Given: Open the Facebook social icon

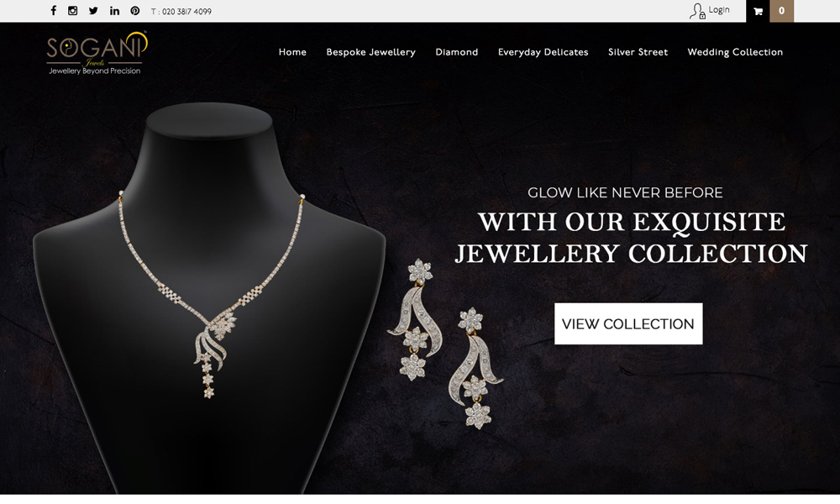Looking at the screenshot, I should coord(54,11).
